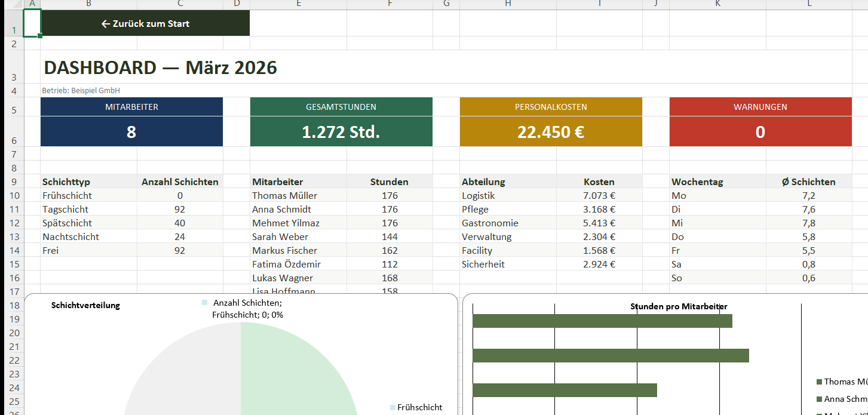Click the GESAMTSTUNDEN value 1.272 Std.
Screen dimensions: 868x415
pos(341,132)
